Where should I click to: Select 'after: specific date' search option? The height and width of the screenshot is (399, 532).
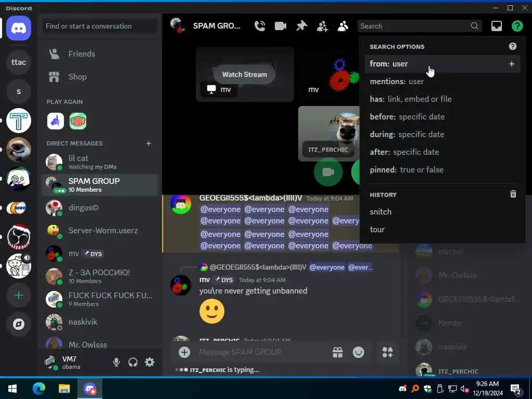(x=443, y=152)
